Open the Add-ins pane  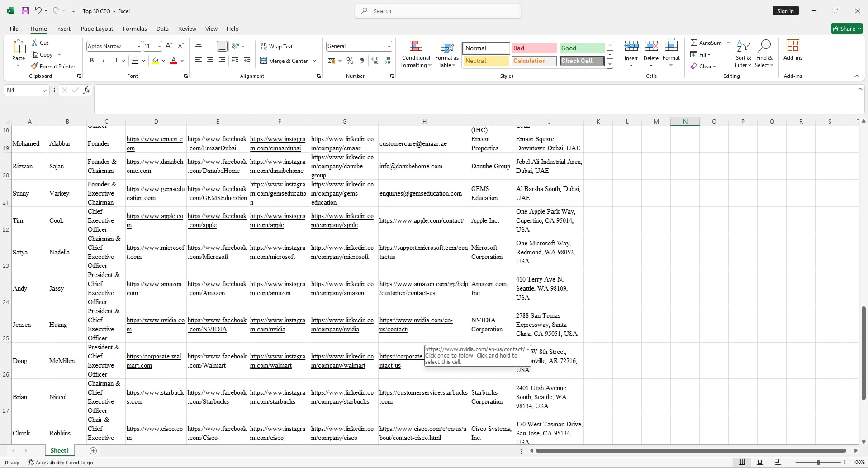point(793,50)
